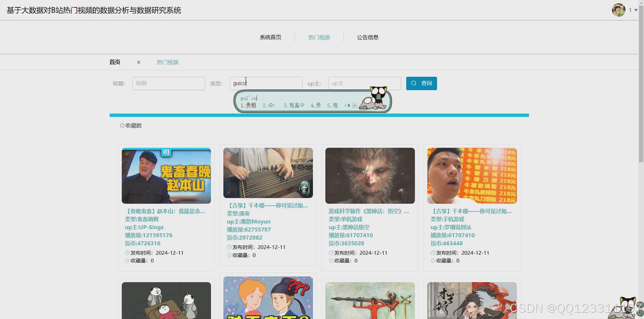The width and height of the screenshot is (644, 319).
Task: Click text up主:黑神话悟空
Action: tap(349, 227)
